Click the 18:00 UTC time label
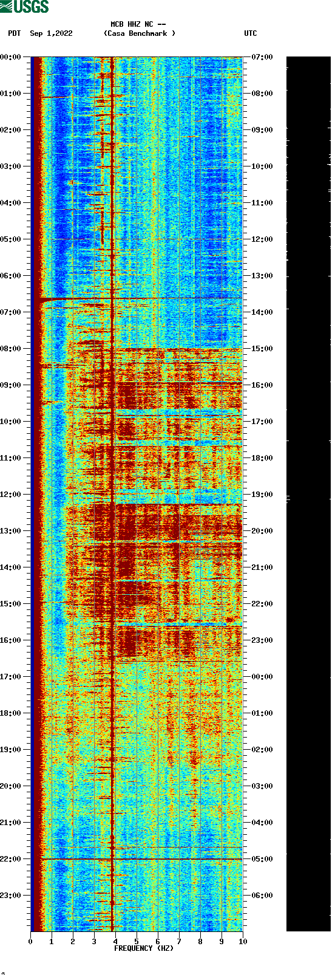 [262, 458]
